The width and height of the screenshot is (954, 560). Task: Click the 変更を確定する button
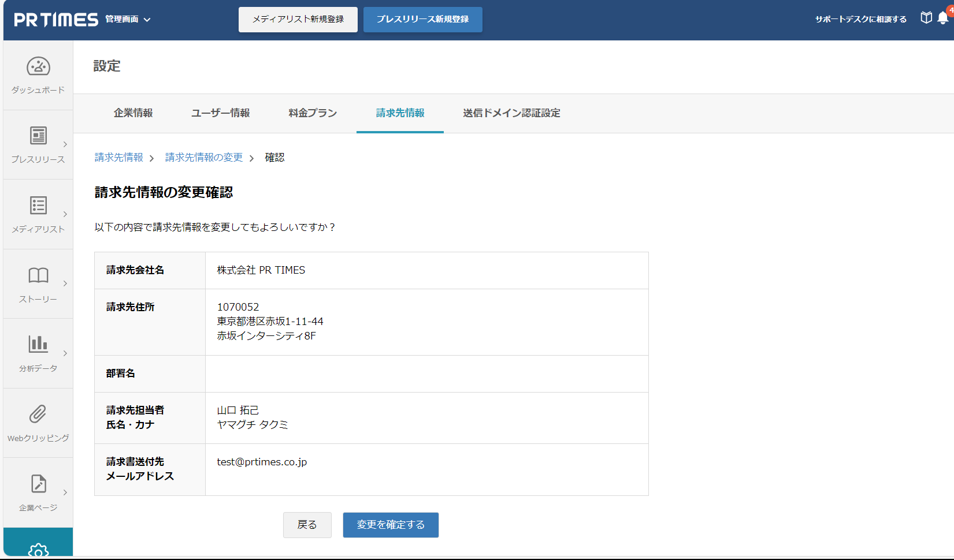coord(391,525)
